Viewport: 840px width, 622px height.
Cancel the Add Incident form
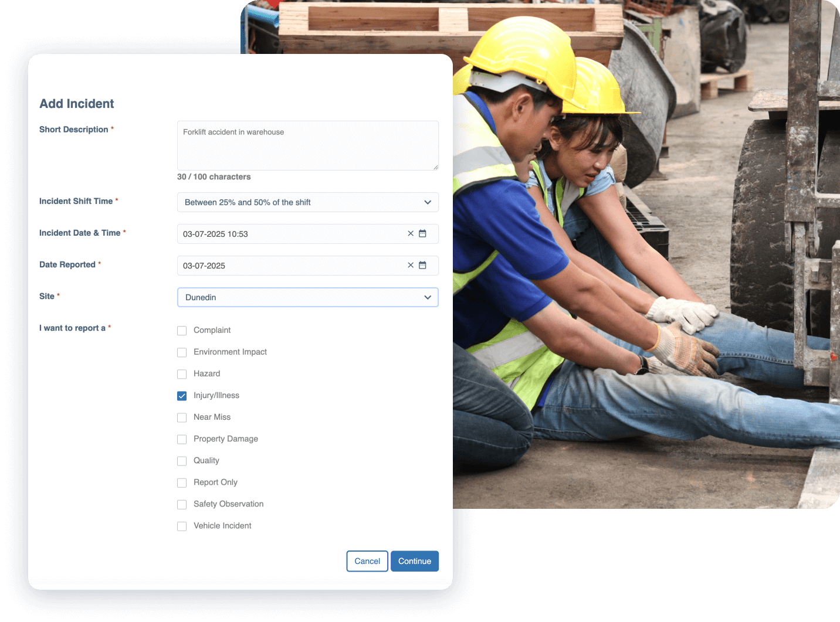coord(367,561)
